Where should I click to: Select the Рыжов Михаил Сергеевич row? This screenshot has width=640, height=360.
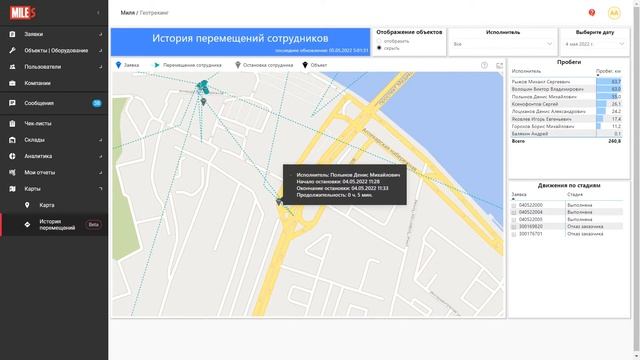pos(566,82)
